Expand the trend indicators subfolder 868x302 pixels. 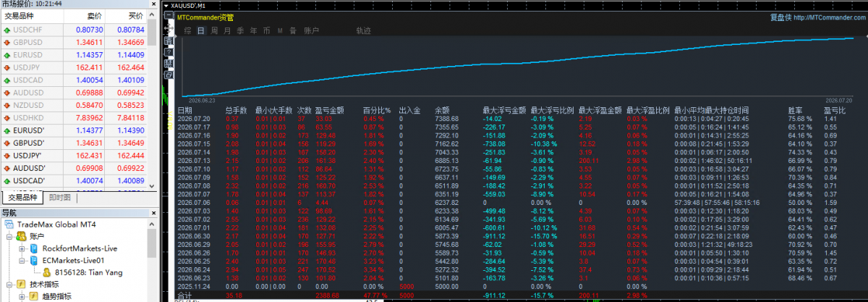tap(22, 297)
